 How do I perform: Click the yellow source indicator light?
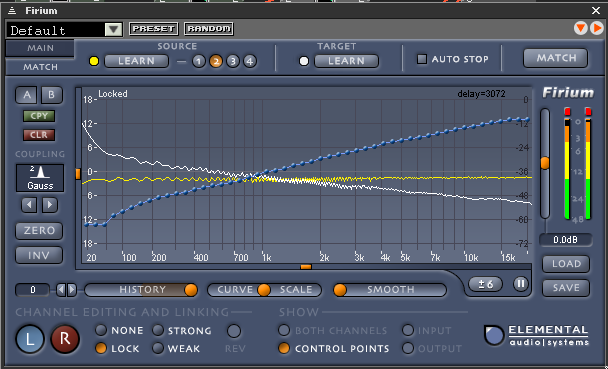94,61
